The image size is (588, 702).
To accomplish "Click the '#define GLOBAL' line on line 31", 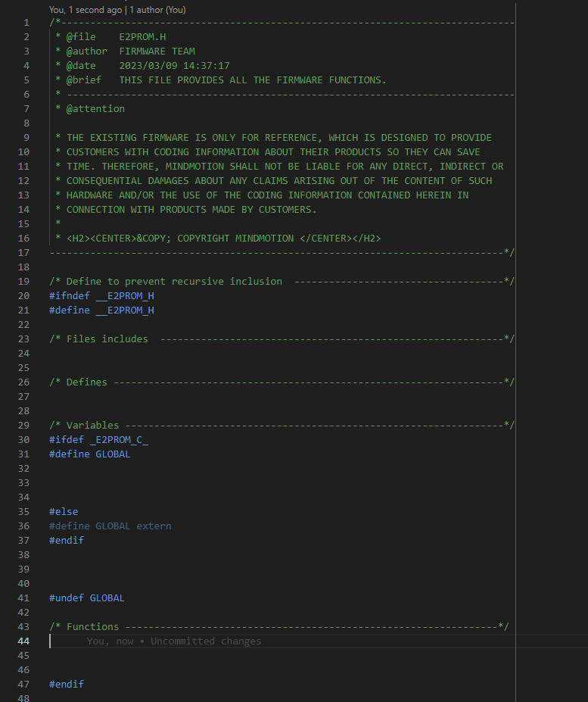I will [90, 454].
